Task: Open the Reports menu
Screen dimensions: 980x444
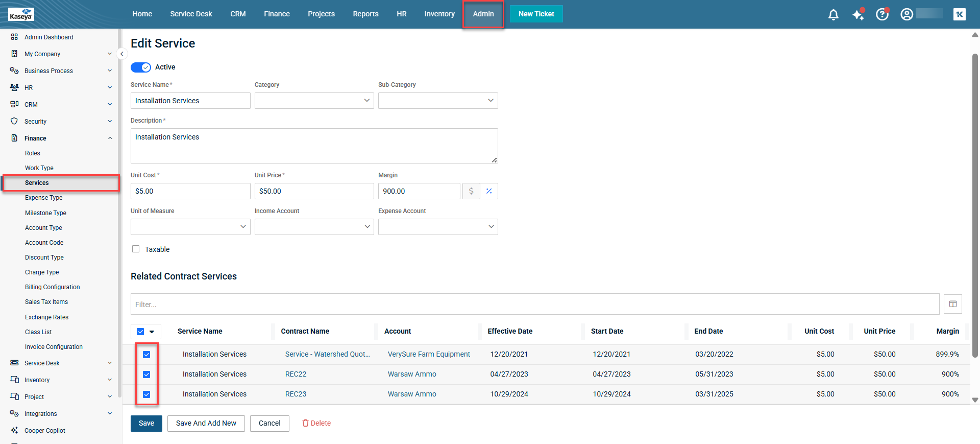Action: [365, 14]
